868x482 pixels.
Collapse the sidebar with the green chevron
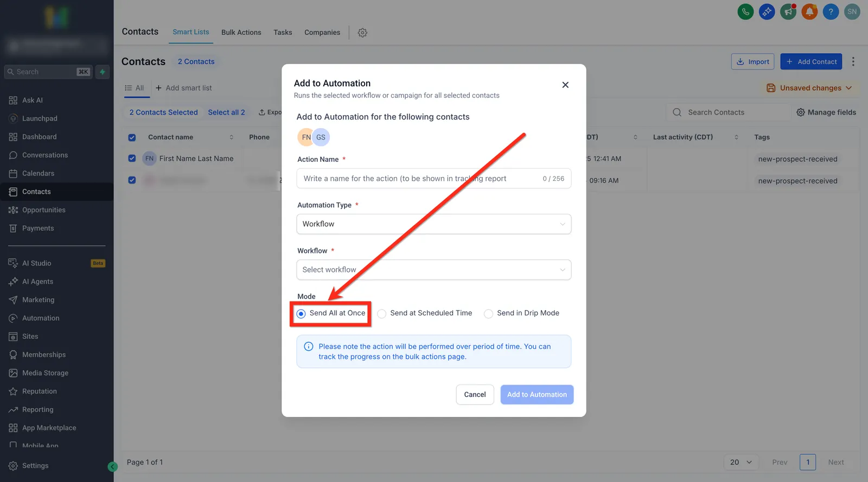pyautogui.click(x=112, y=467)
